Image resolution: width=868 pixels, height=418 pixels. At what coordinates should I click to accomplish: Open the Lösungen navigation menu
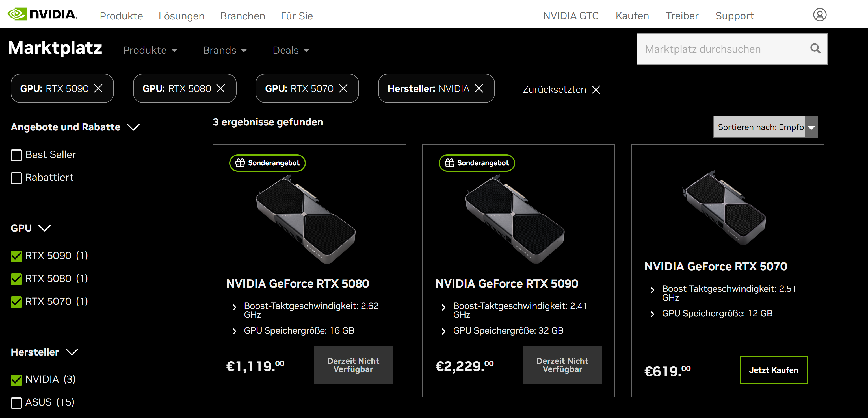pyautogui.click(x=181, y=16)
